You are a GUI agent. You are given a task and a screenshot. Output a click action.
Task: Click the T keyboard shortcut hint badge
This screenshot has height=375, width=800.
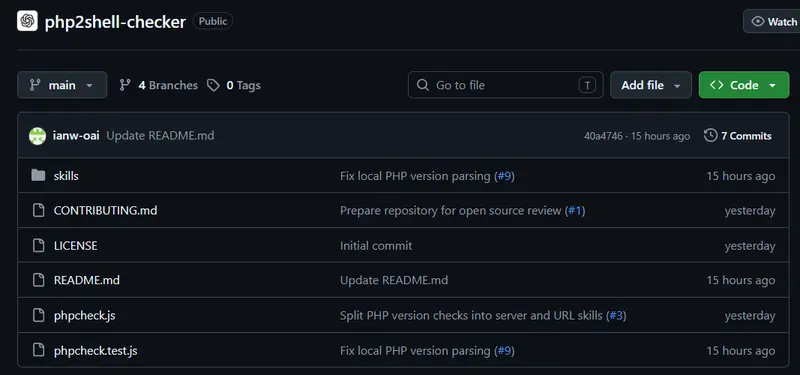pyautogui.click(x=587, y=85)
